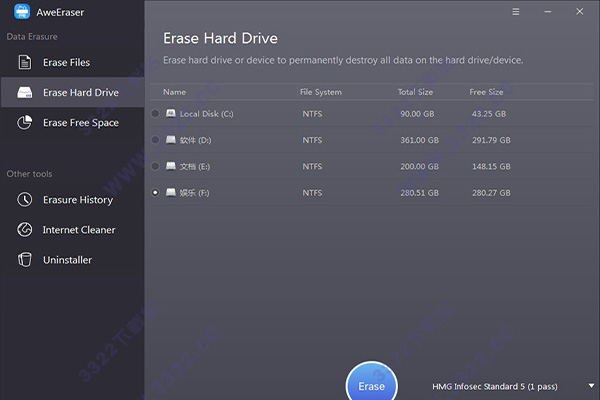Click the 'Data Erasure' sidebar label
600x400 pixels.
(x=32, y=36)
